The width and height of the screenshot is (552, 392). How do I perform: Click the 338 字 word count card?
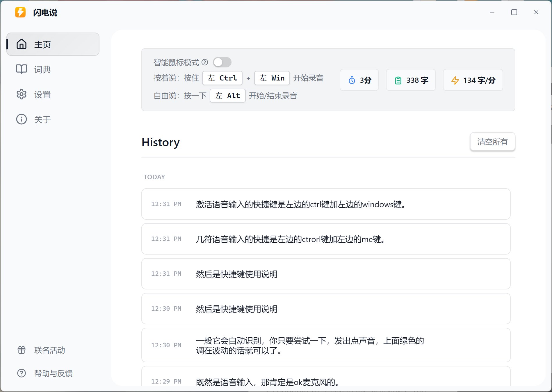tap(411, 80)
